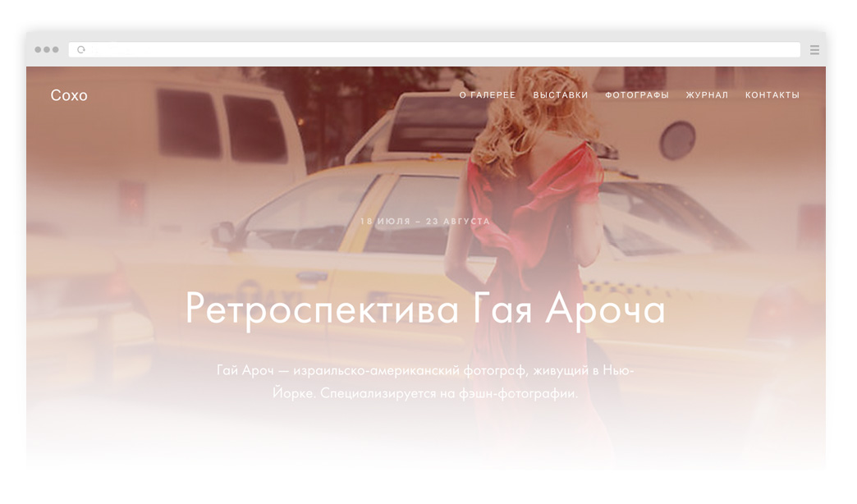
Task: Open the О ГАЛЕРЕЕ menu item
Action: coord(488,95)
